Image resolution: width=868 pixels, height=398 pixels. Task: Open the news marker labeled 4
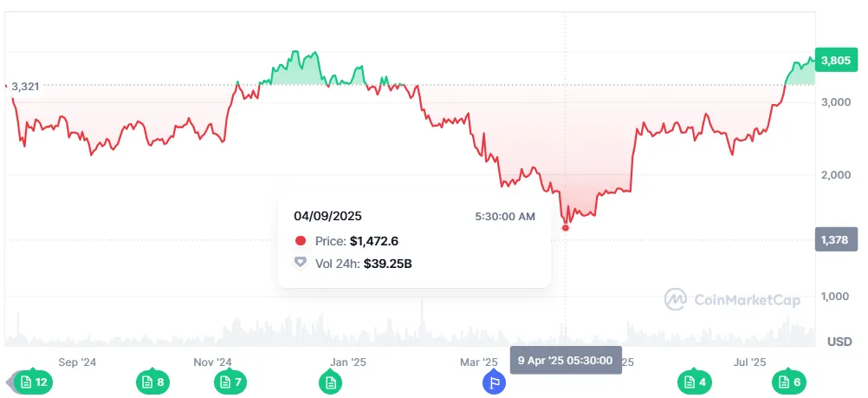pyautogui.click(x=694, y=382)
